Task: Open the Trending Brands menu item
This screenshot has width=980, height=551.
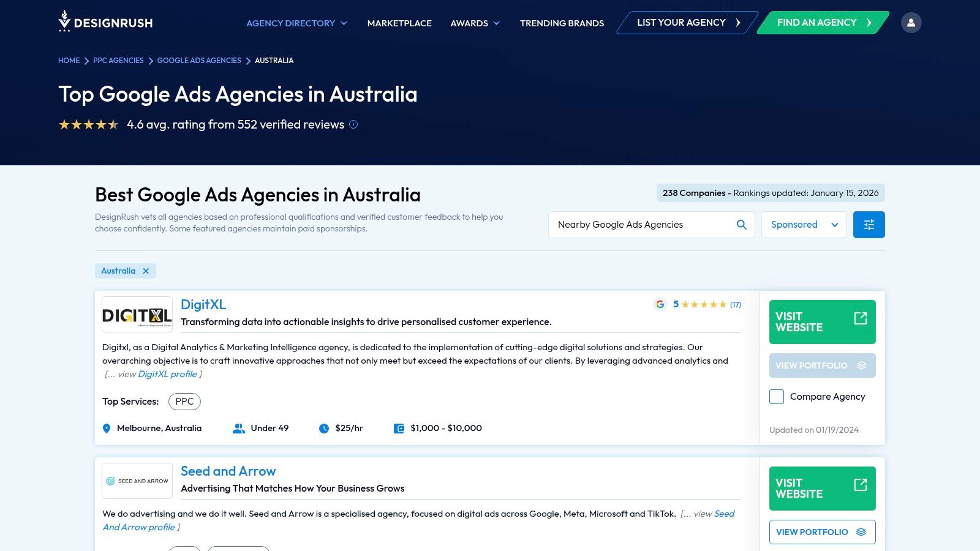Action: (561, 23)
